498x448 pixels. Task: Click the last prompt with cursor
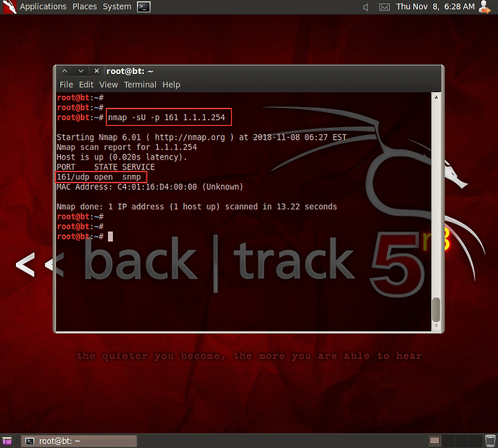pos(85,236)
